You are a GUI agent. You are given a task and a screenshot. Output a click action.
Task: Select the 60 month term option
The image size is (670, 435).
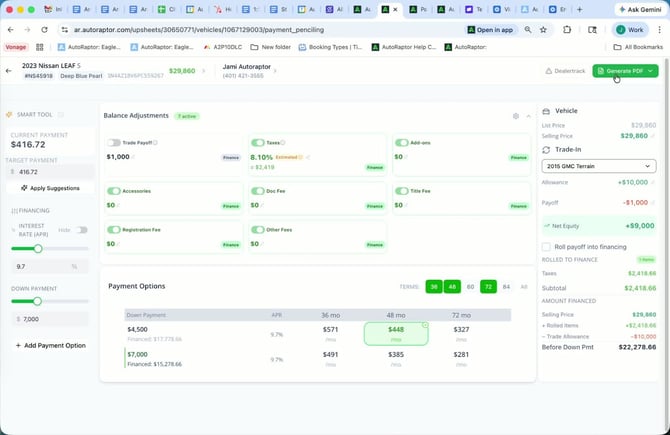tap(470, 286)
